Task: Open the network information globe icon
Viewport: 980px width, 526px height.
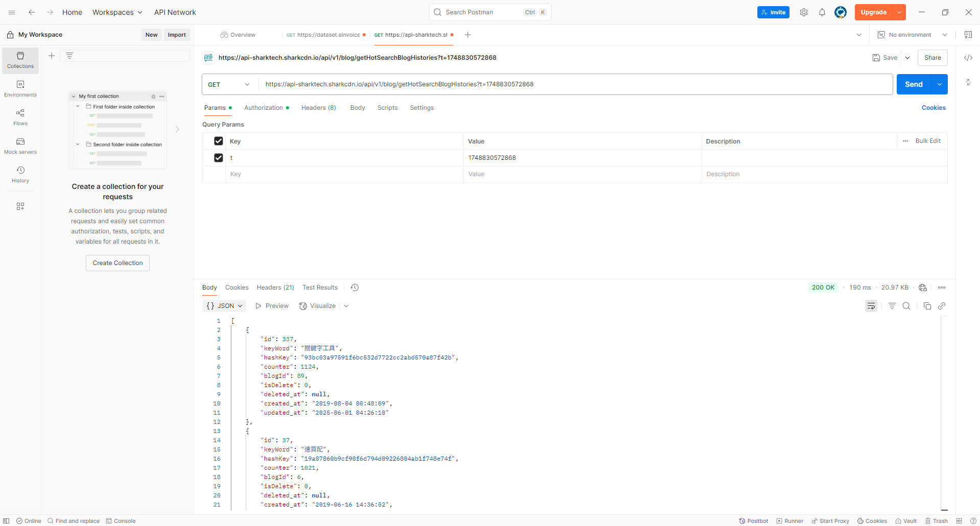Action: tap(923, 288)
